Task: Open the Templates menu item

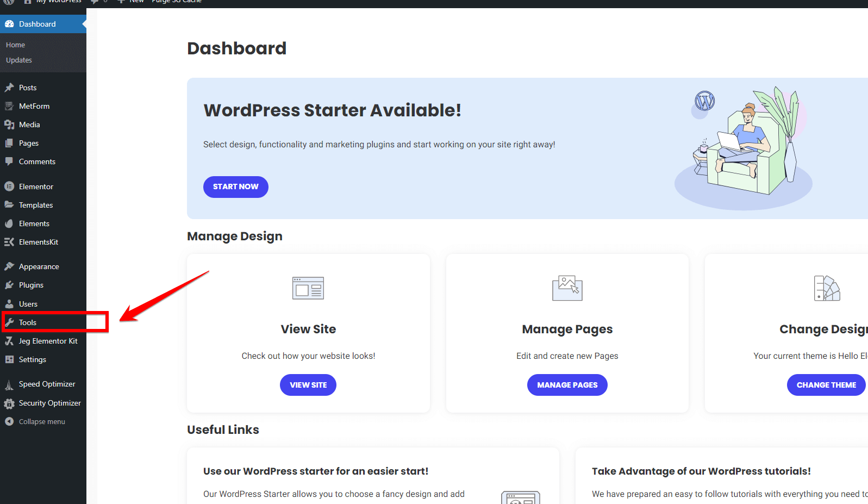Action: 36,205
